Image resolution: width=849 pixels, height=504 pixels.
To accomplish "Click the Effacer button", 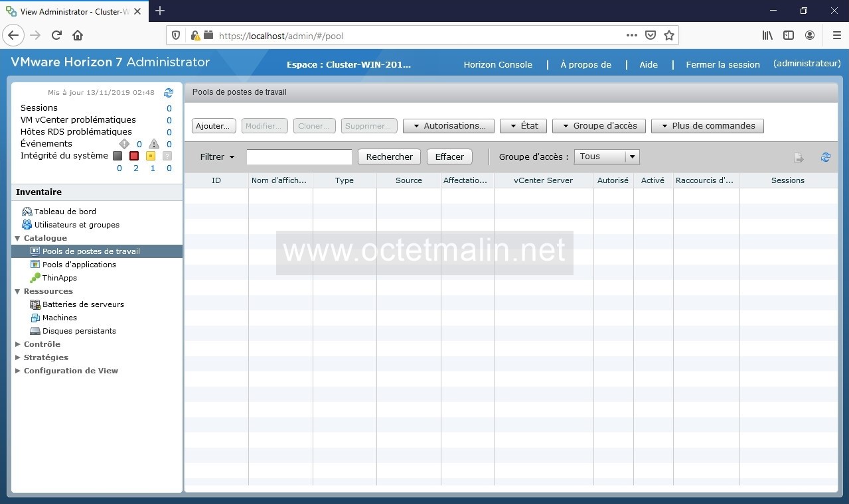I will coord(449,157).
